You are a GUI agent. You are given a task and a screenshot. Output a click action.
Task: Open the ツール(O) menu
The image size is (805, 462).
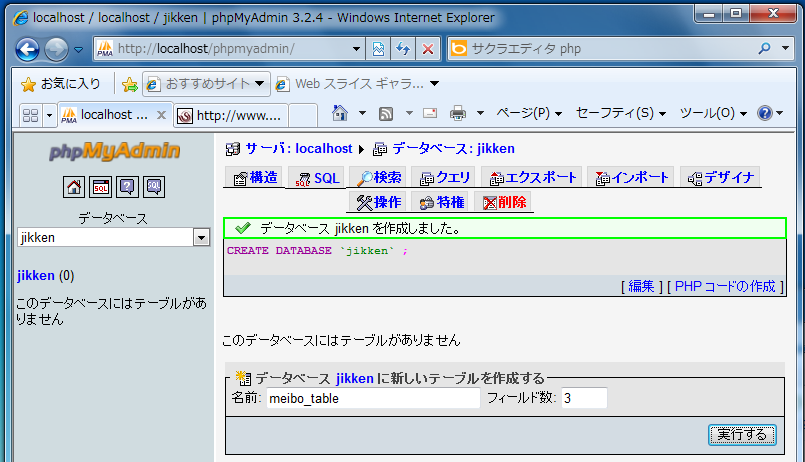point(713,113)
